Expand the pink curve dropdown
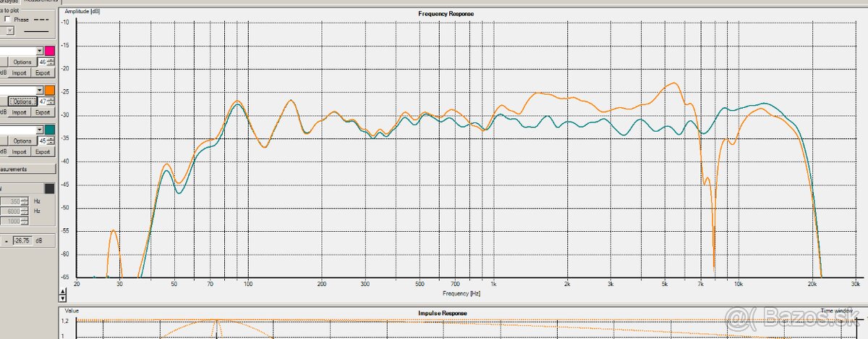 click(x=38, y=51)
